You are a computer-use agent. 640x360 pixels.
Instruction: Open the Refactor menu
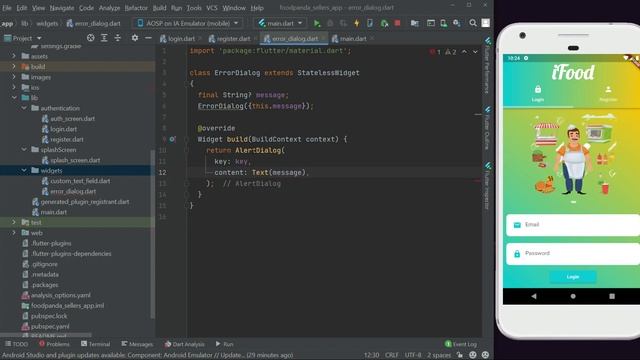[136, 8]
